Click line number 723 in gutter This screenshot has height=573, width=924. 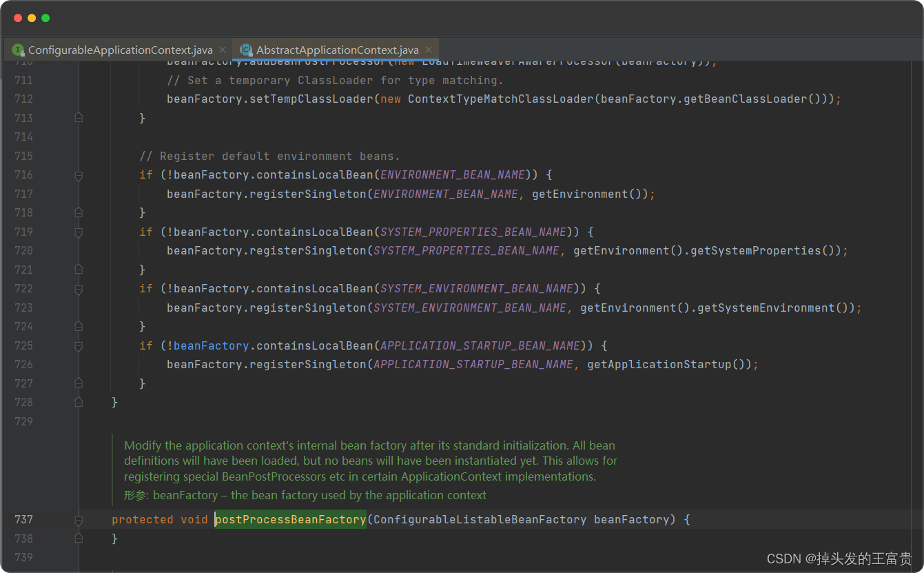click(x=23, y=308)
